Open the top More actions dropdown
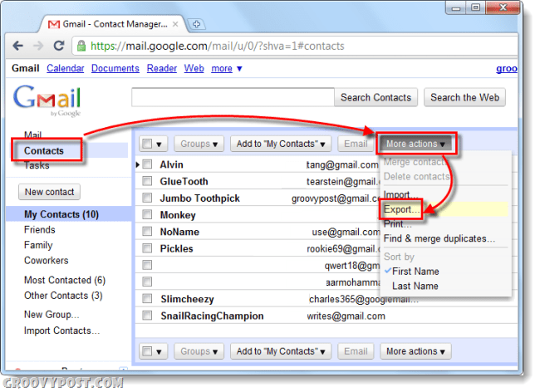540x392 pixels. point(415,144)
